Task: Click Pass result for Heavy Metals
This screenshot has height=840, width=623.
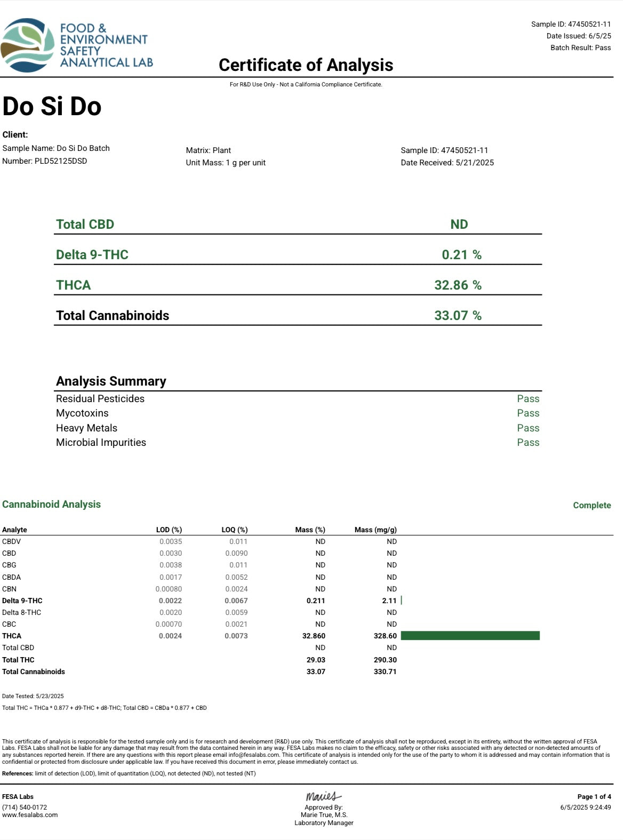Action: click(x=528, y=428)
